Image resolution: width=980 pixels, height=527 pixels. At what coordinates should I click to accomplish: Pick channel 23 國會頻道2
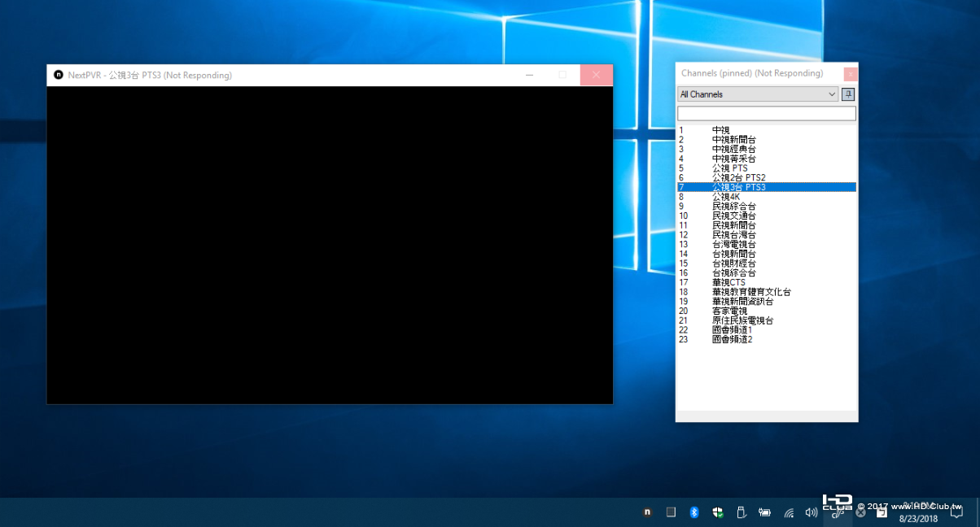[x=732, y=339]
